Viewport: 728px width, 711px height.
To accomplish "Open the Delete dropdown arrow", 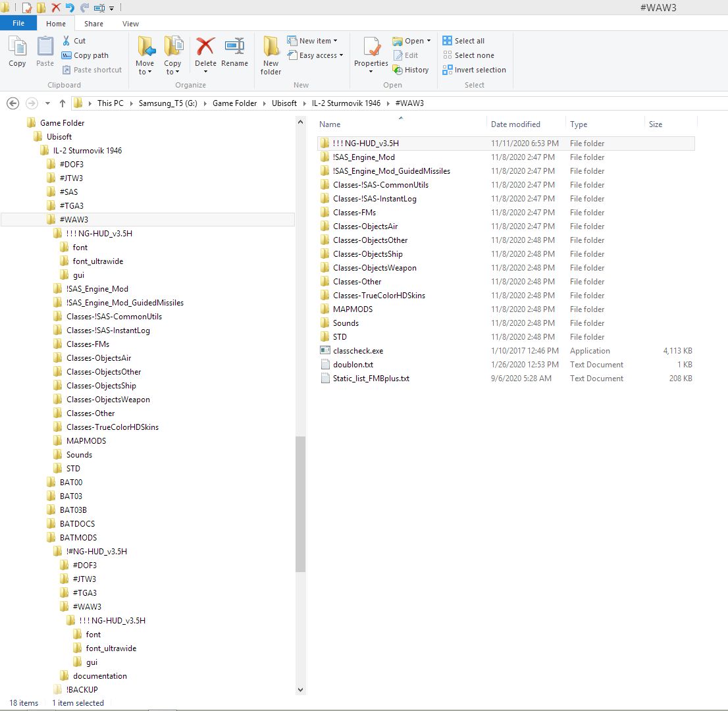I will 205,72.
